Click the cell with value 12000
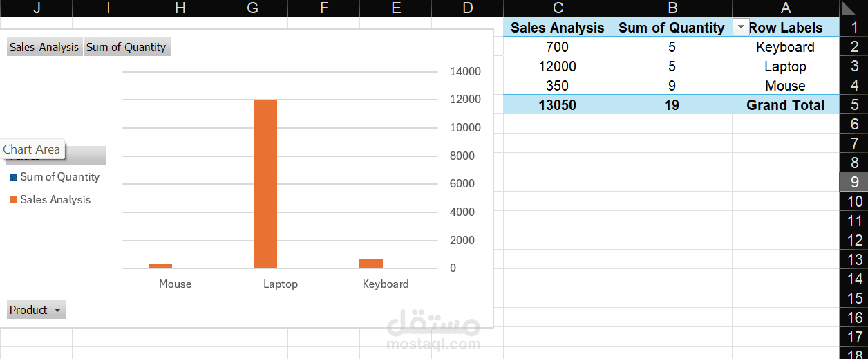The height and width of the screenshot is (359, 868). [x=558, y=66]
